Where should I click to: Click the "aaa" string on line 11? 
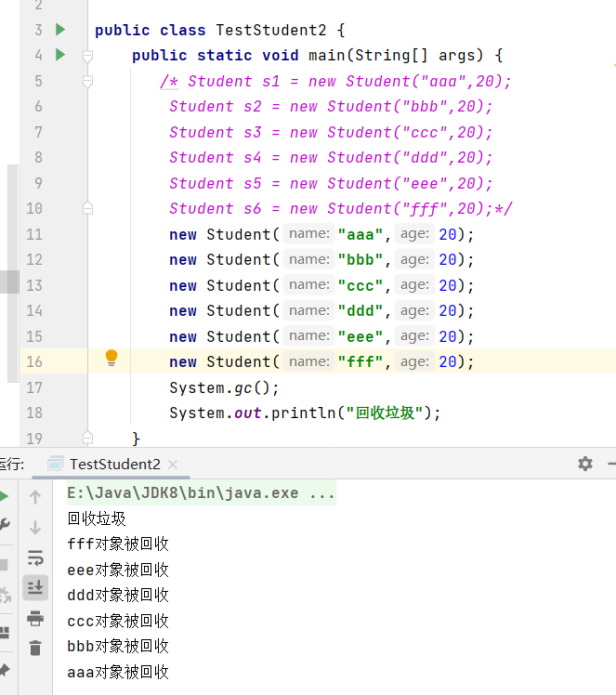point(360,234)
